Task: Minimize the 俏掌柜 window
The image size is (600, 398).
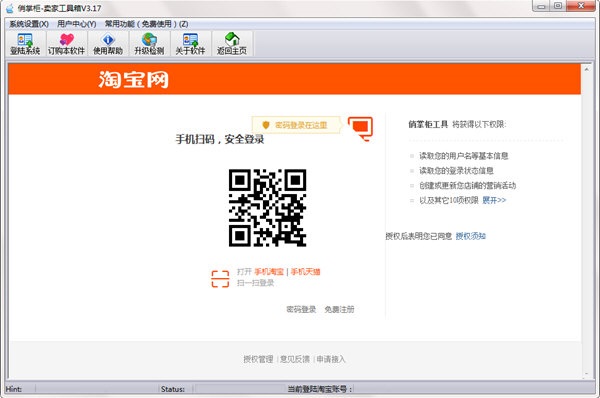Action: [x=541, y=6]
